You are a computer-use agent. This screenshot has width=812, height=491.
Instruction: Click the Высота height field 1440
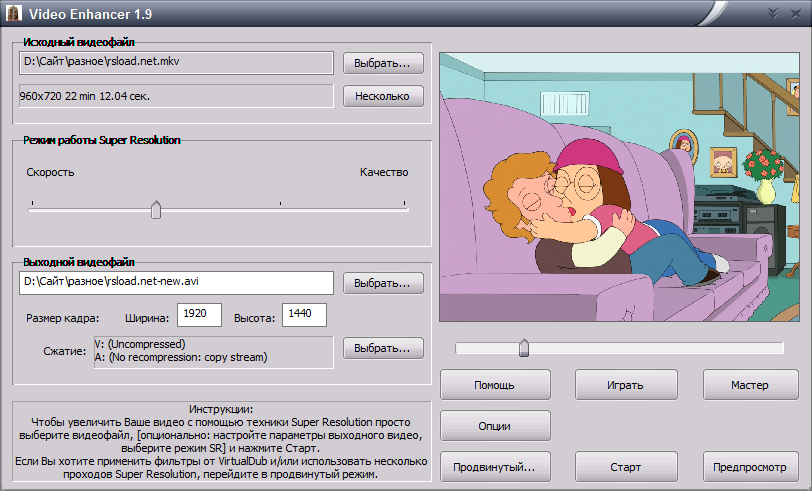click(x=304, y=315)
